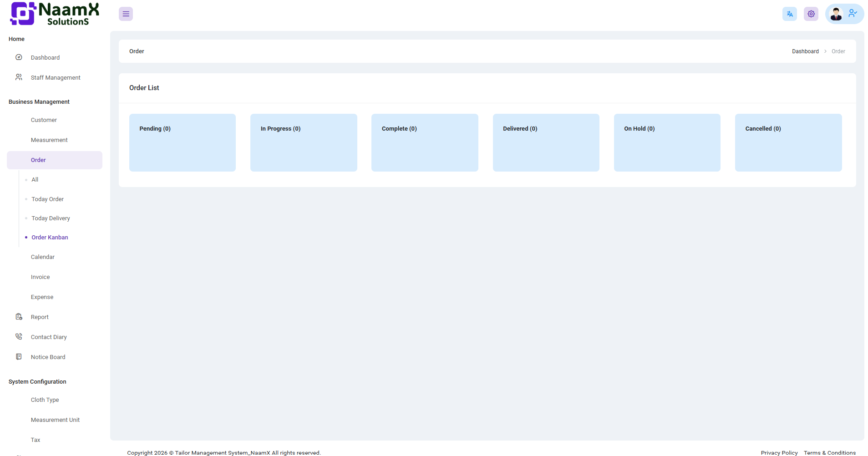Viewport: 868px width, 456px height.
Task: Click the On Hold (0) kanban column
Action: point(667,142)
